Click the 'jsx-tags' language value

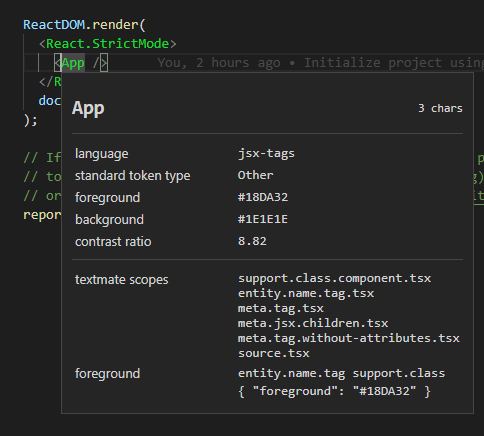266,153
